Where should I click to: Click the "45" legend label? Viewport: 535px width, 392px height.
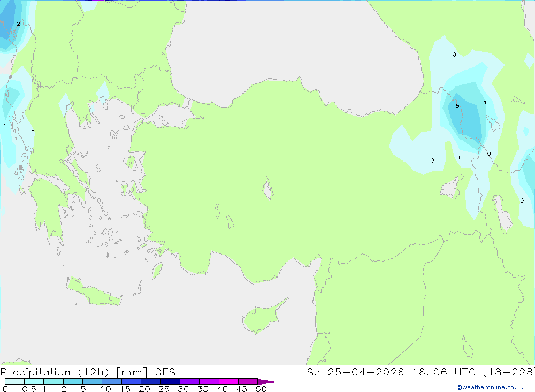click(x=242, y=389)
